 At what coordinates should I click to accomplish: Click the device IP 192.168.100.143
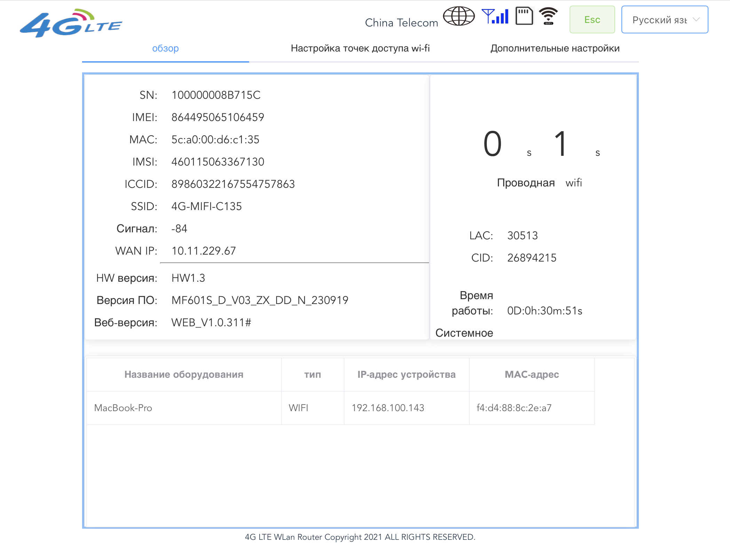(388, 408)
